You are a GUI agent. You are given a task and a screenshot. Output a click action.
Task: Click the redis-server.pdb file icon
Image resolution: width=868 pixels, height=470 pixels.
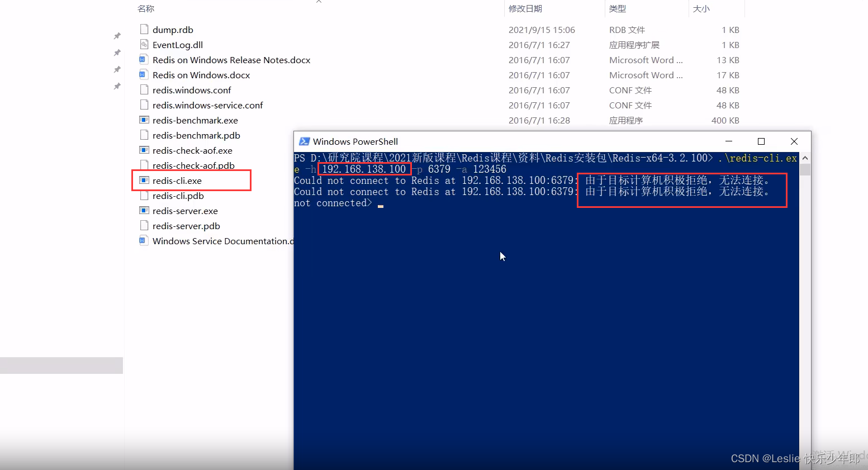coord(144,225)
